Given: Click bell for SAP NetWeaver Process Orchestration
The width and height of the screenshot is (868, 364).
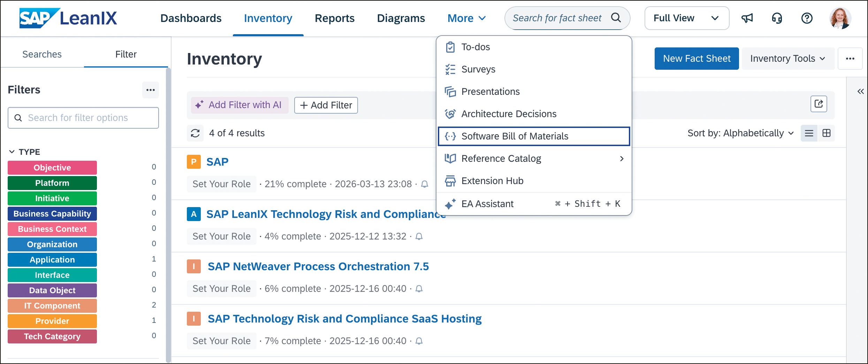Looking at the screenshot, I should pos(419,289).
